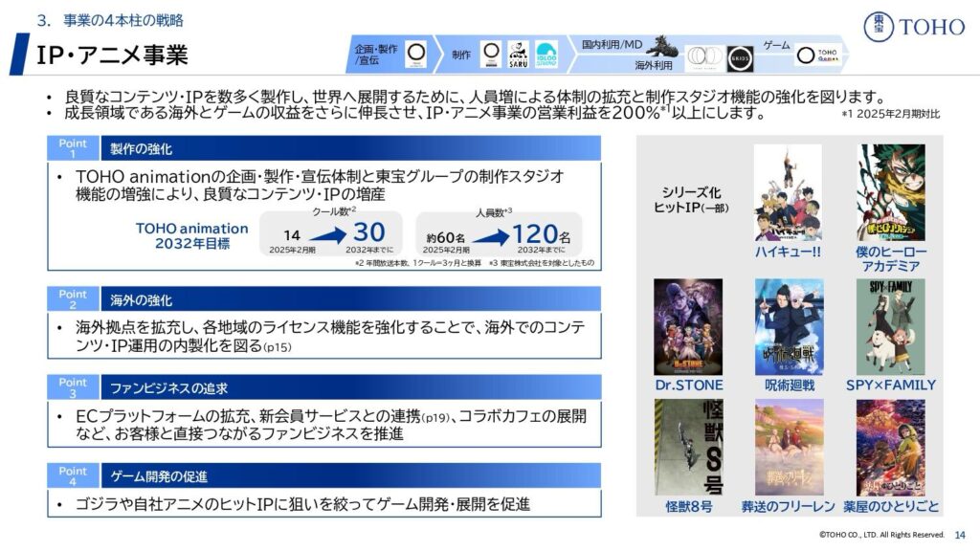
Task: Click the footnote *1 2025年2月期対比
Action: (x=891, y=114)
